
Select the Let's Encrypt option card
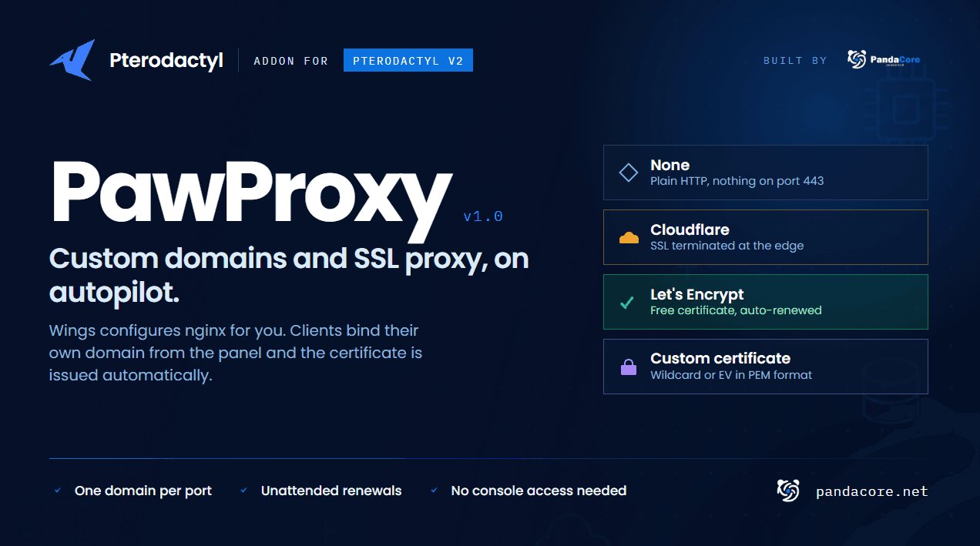(x=766, y=302)
